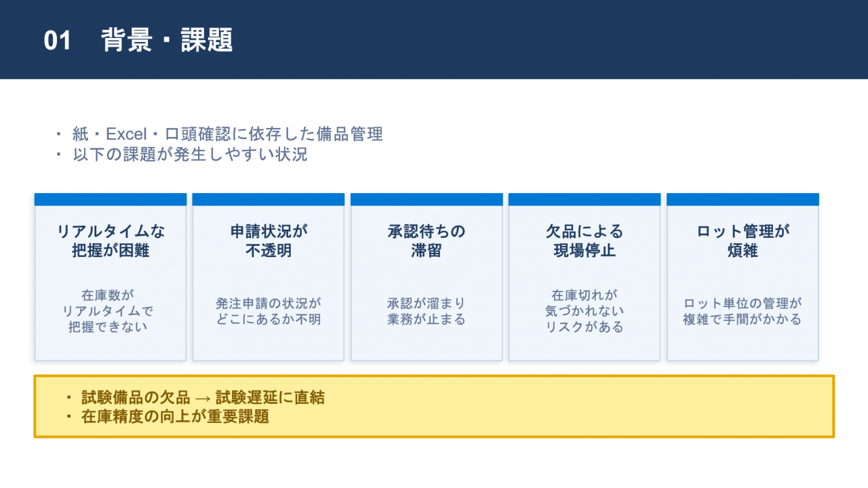Click card heading 承認待ちの滞留
This screenshot has height=488, width=868.
tap(427, 241)
